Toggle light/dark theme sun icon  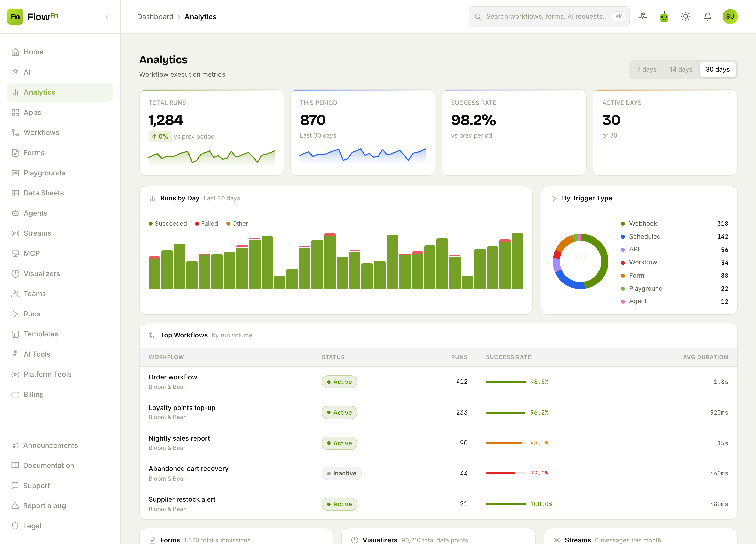pyautogui.click(x=686, y=16)
